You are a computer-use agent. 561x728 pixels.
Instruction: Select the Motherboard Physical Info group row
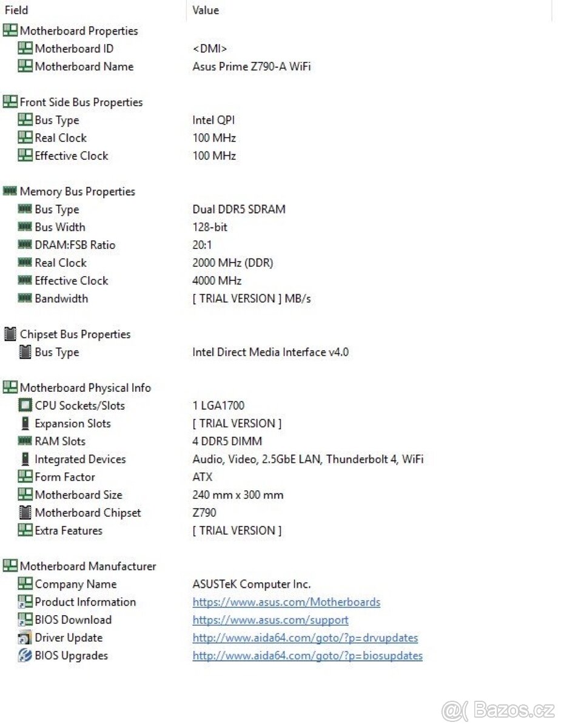tap(86, 388)
